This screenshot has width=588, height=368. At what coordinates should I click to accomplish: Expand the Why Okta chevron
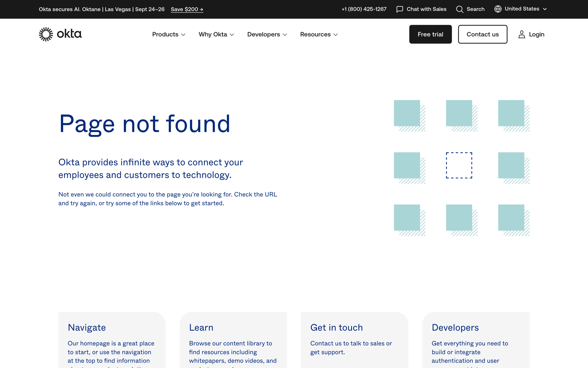[232, 35]
